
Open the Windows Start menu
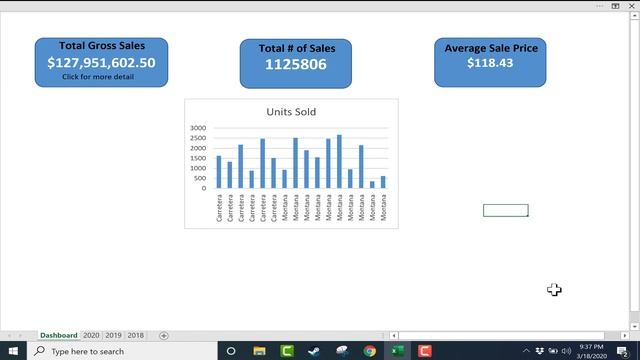tap(13, 351)
